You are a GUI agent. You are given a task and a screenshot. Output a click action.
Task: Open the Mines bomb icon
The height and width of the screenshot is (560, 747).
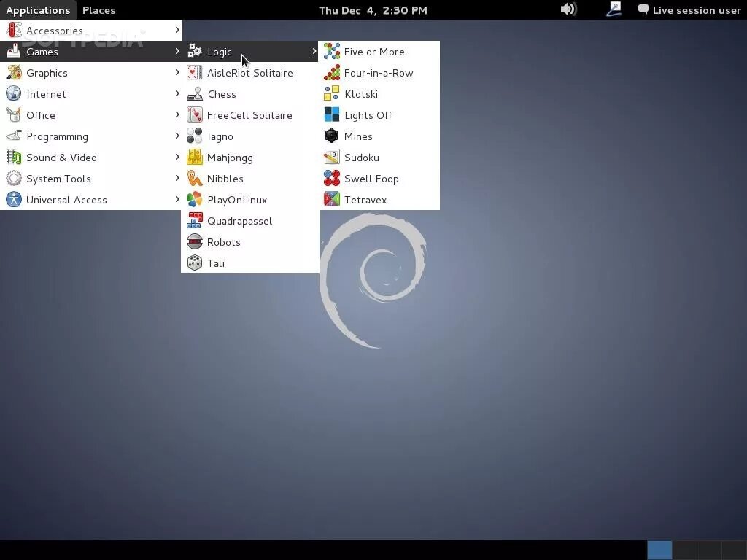332,136
